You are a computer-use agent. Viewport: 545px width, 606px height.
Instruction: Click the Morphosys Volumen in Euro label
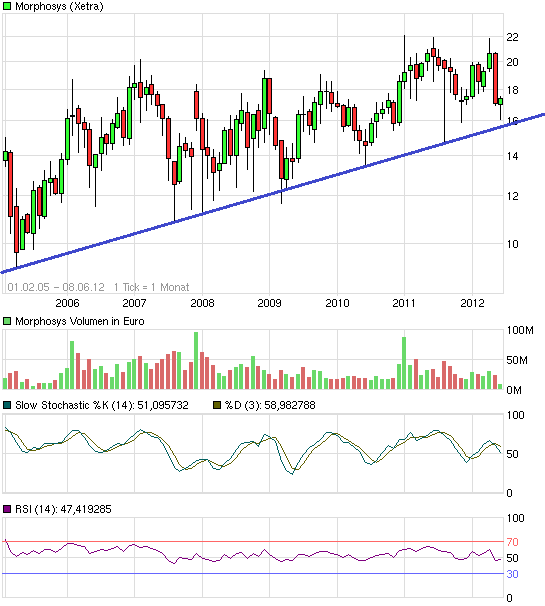(80, 321)
